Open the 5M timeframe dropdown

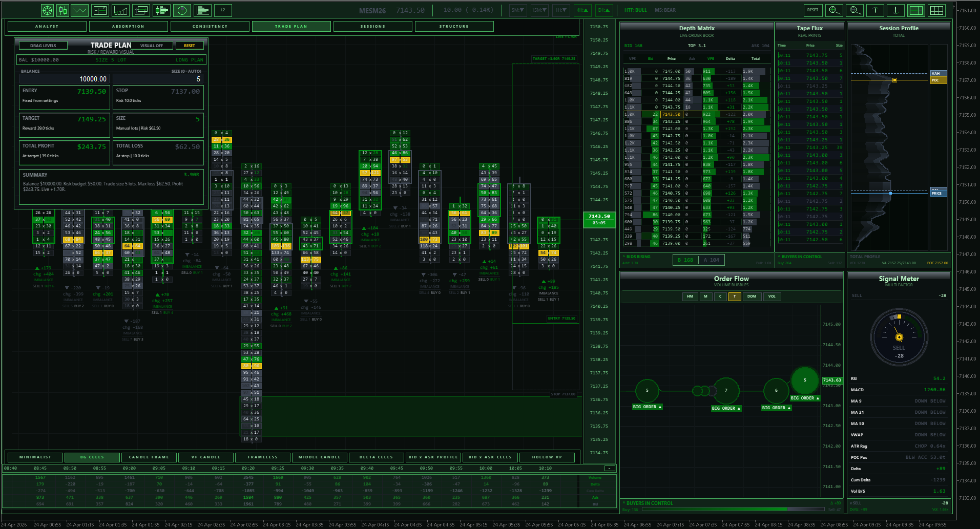(x=518, y=10)
